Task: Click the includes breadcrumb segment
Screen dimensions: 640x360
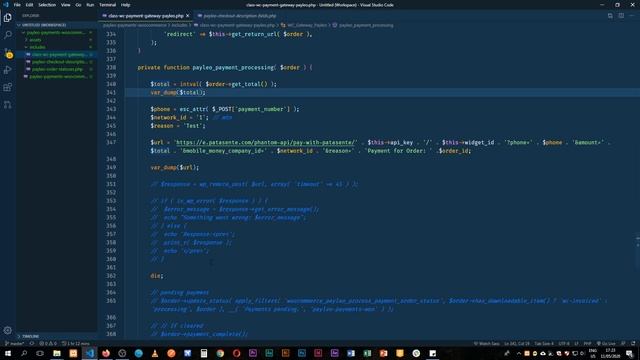Action: (x=179, y=25)
